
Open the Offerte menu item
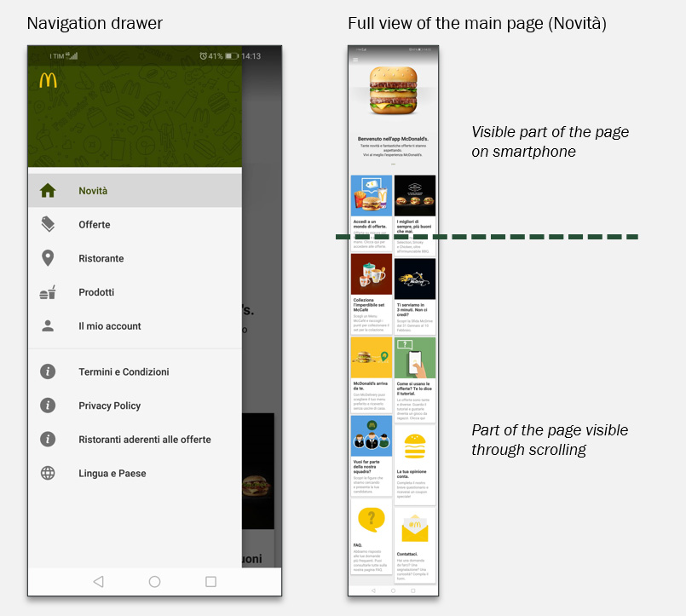pos(95,224)
